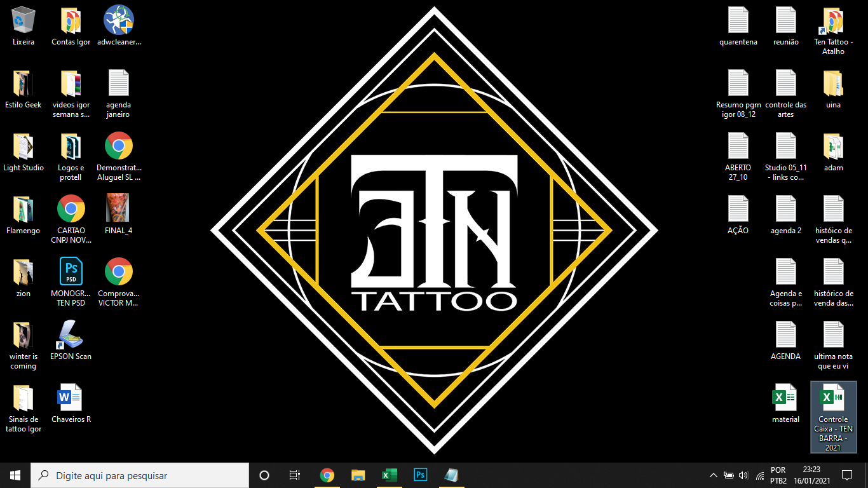This screenshot has width=868, height=488.
Task: Open the Action Center notifications
Action: click(848, 475)
